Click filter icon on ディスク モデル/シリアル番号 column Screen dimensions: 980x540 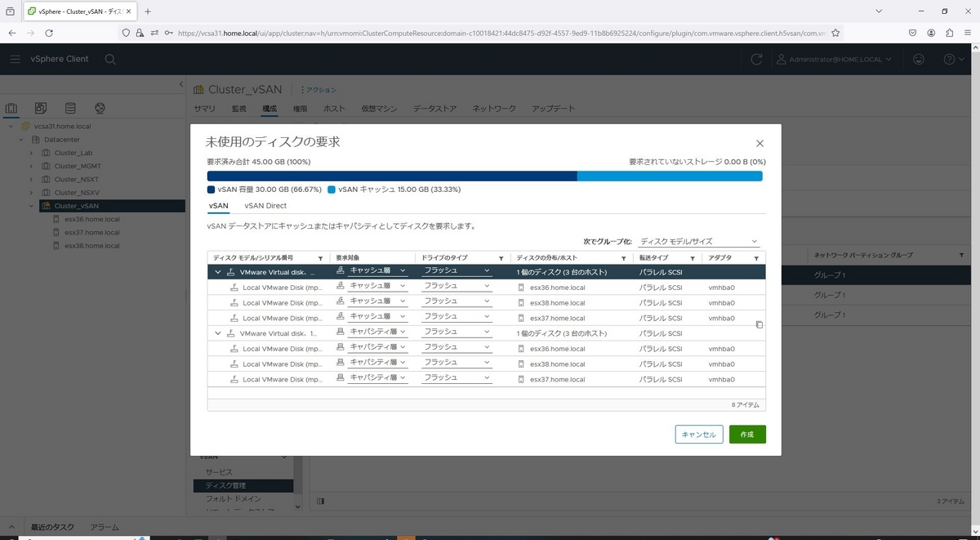[320, 258]
